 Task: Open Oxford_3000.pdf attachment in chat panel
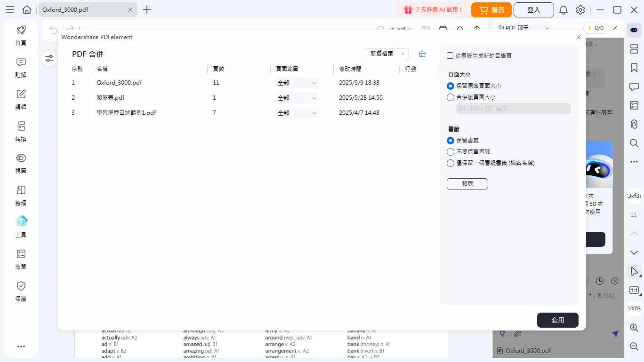(527, 350)
